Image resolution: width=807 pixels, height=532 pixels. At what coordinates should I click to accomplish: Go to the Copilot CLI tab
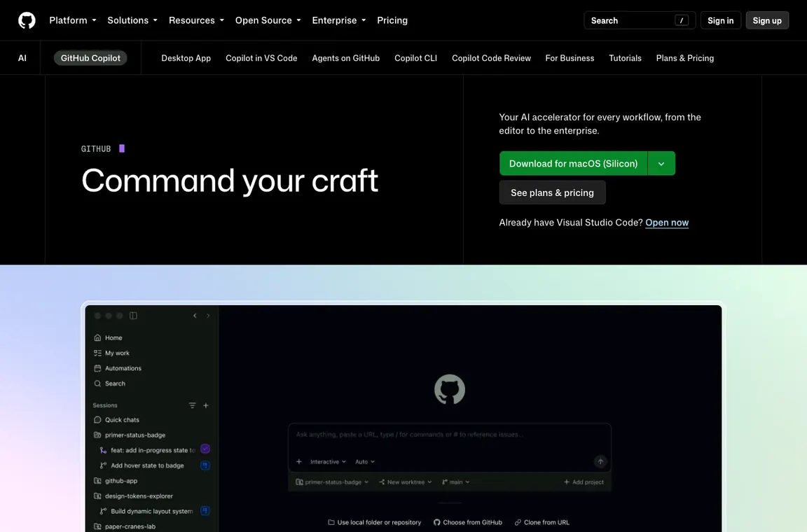pos(416,58)
